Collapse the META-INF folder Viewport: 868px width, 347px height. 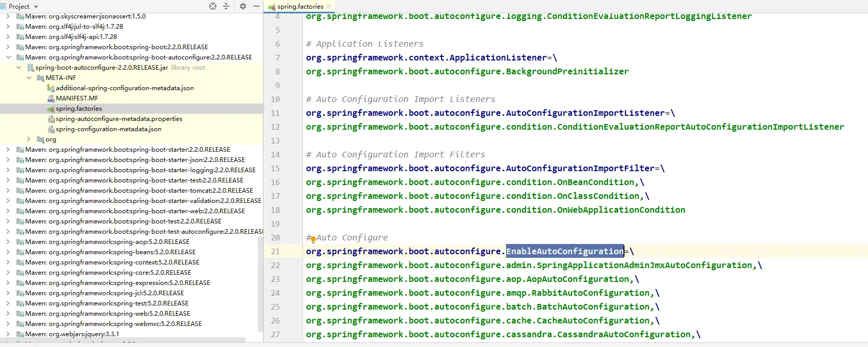[29, 78]
